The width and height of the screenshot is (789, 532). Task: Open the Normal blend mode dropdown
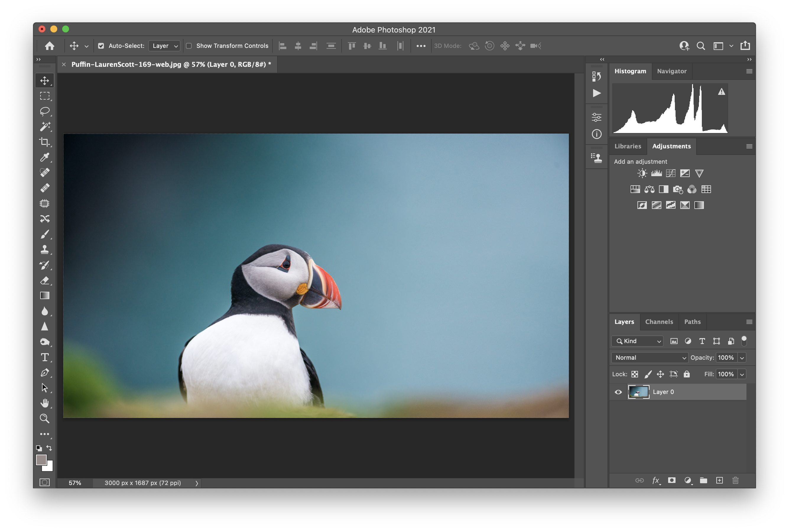tap(650, 358)
